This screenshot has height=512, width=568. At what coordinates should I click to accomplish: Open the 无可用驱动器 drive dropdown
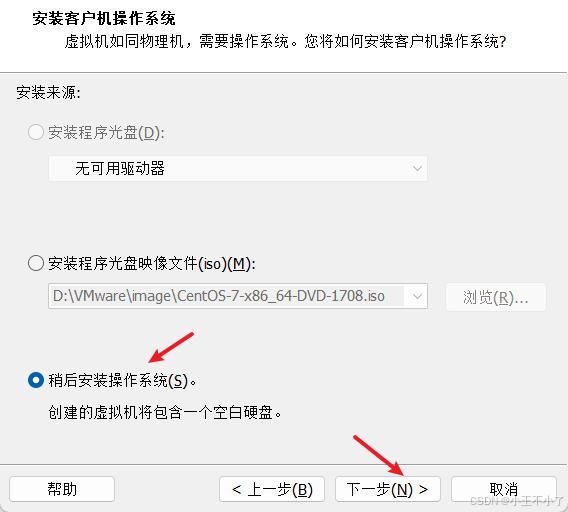[x=238, y=168]
